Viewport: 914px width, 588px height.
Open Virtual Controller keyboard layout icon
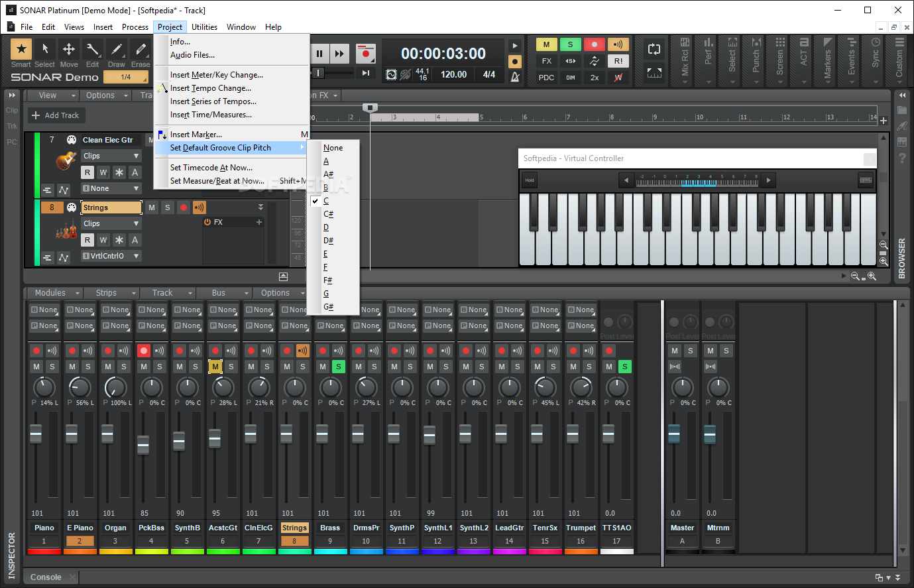point(866,180)
